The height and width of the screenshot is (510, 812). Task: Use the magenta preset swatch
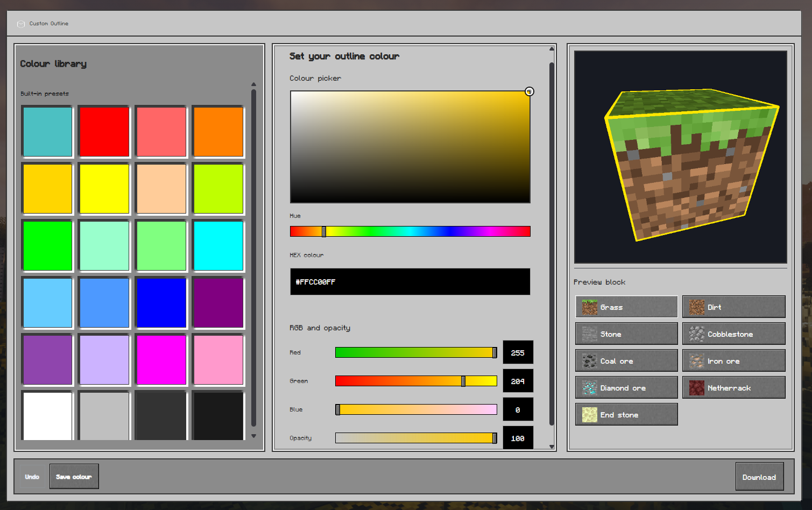pos(161,359)
